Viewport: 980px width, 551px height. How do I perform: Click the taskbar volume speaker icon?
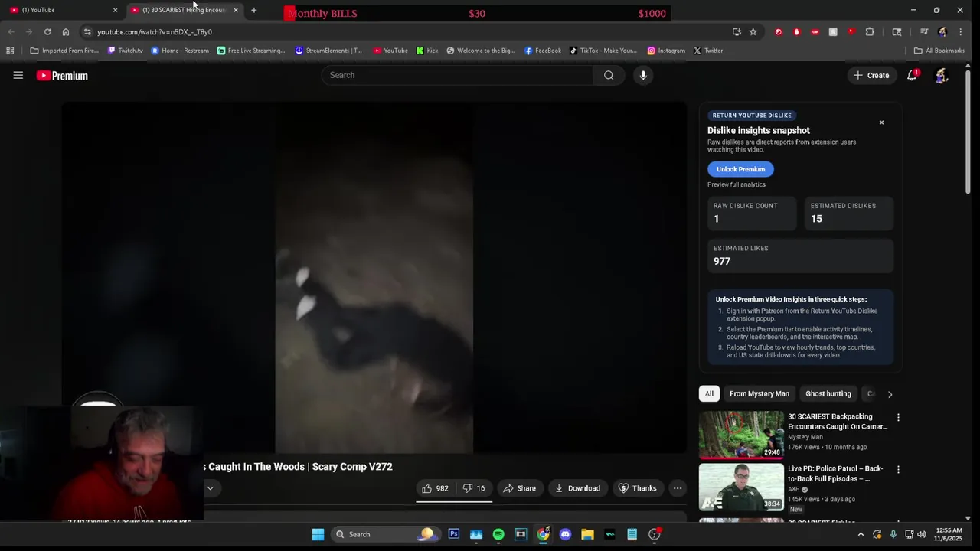[x=921, y=534]
